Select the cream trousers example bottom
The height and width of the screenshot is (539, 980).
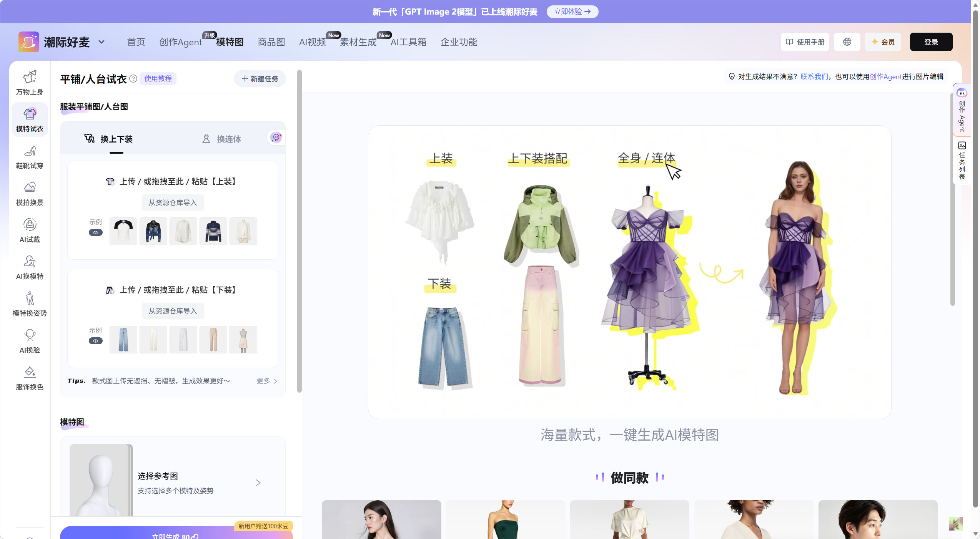point(153,340)
